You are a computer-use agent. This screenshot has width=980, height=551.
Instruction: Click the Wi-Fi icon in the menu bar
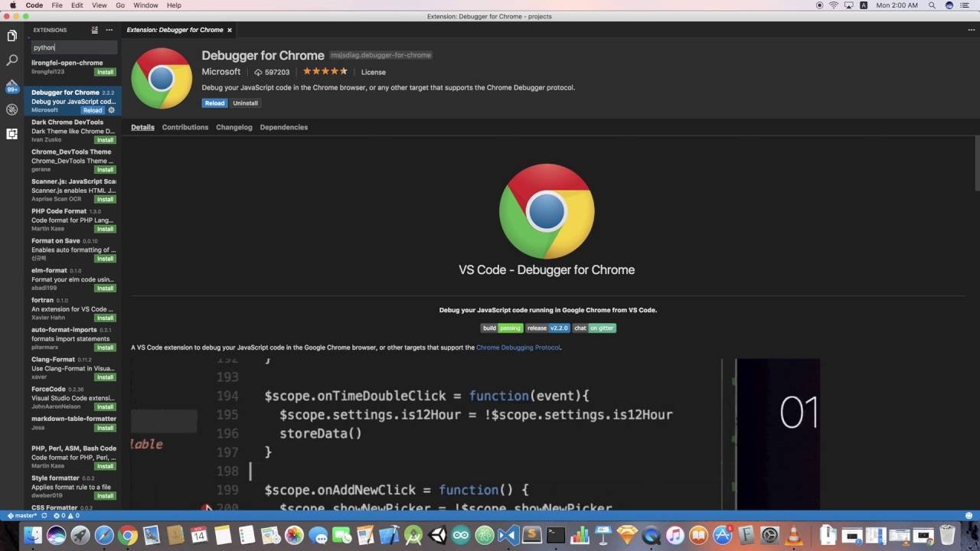coord(833,5)
